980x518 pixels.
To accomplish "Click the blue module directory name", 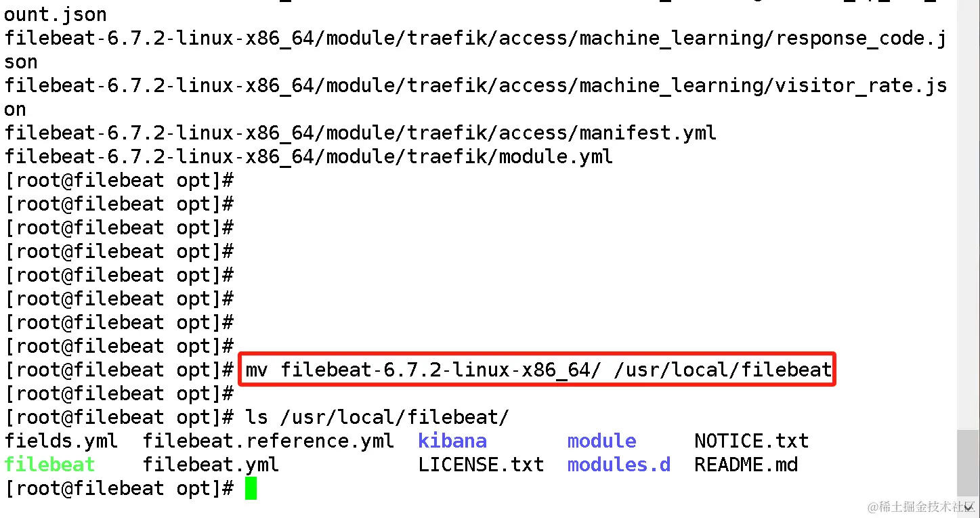I will (602, 441).
